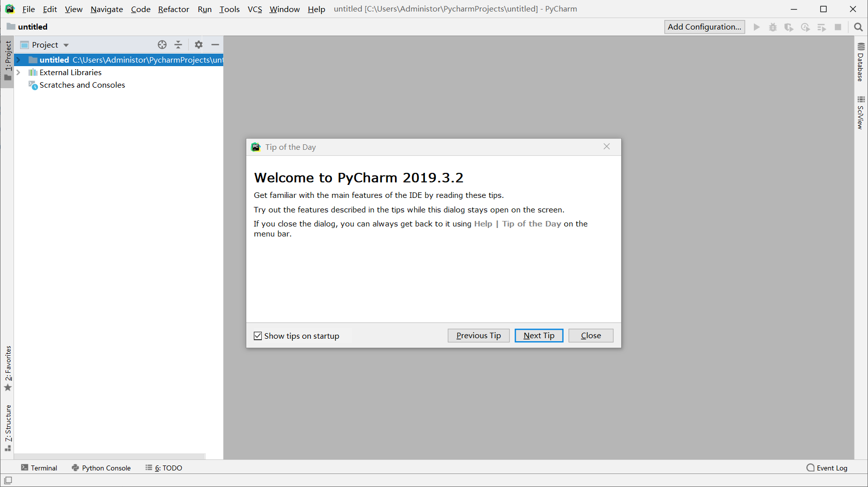Click the Concurrency Diagram run icon
Image resolution: width=868 pixels, height=487 pixels.
click(822, 27)
